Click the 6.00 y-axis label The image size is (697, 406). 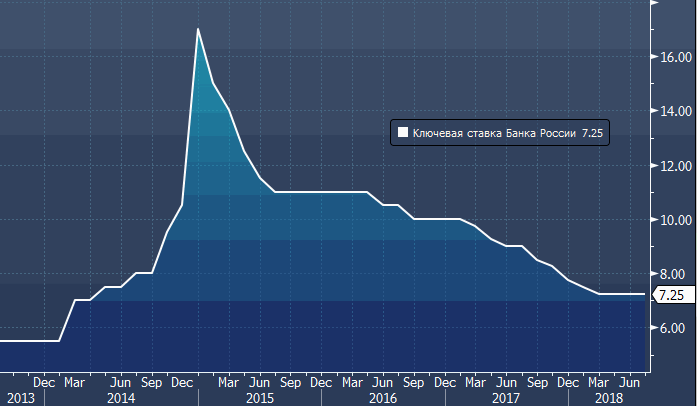coord(672,328)
